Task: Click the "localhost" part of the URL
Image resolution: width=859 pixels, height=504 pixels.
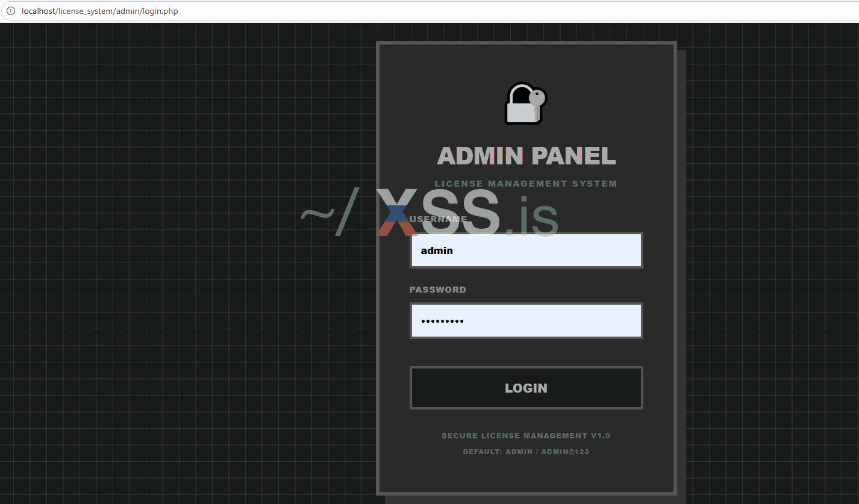Action: (39, 11)
